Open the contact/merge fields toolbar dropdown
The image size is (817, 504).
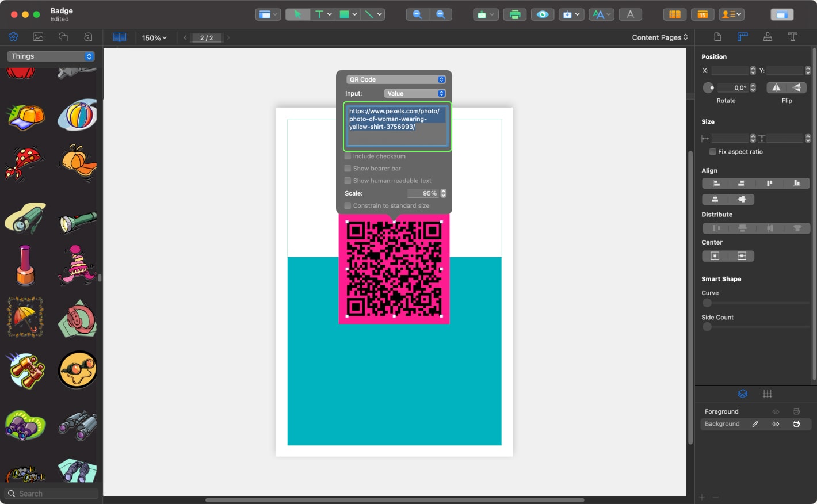click(732, 14)
